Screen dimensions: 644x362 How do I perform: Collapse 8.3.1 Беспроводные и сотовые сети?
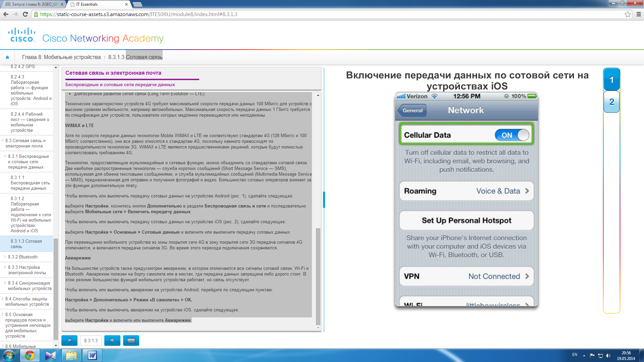point(5,157)
